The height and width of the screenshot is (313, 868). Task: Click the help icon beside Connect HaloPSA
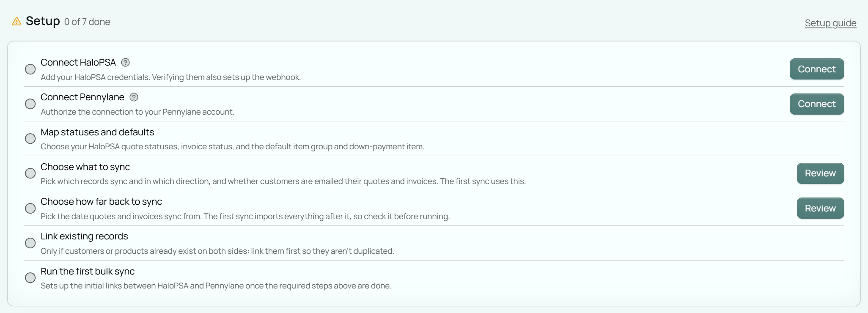125,63
